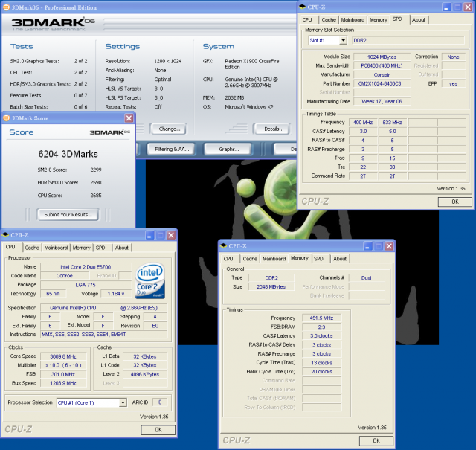
Task: Click the Code Name Conroe field
Action: [x=65, y=276]
